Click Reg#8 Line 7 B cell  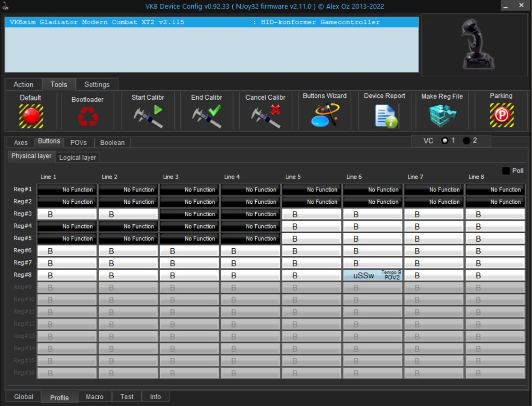point(434,275)
